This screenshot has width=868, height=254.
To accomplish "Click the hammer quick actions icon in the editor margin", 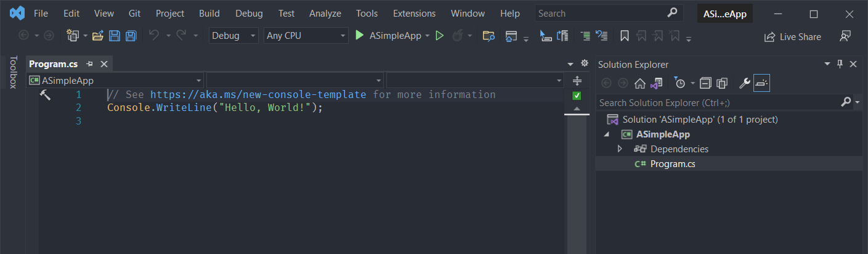I will tap(45, 94).
